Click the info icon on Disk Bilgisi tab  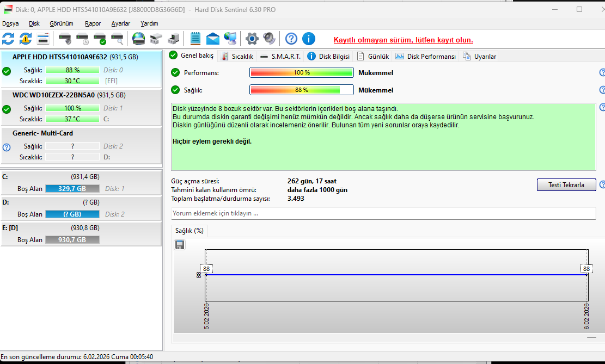pyautogui.click(x=311, y=56)
